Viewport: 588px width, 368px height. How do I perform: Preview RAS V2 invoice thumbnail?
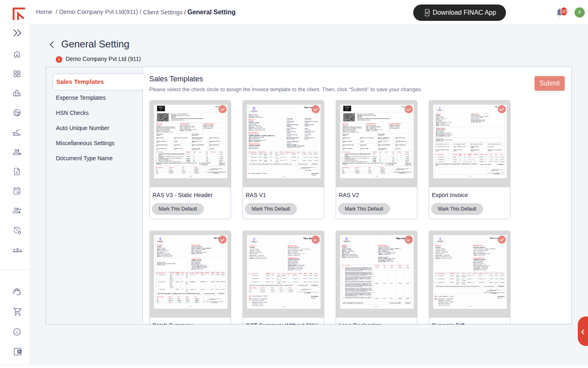[x=376, y=141]
